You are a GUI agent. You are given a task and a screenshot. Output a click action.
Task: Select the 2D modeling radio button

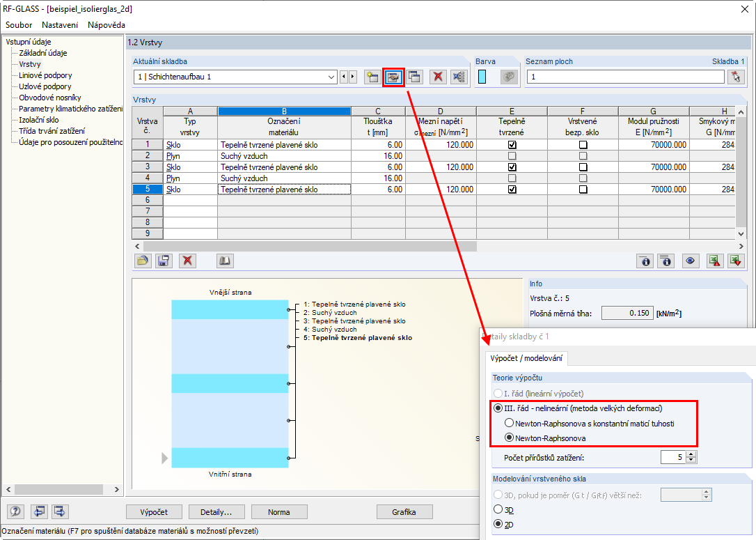[498, 524]
